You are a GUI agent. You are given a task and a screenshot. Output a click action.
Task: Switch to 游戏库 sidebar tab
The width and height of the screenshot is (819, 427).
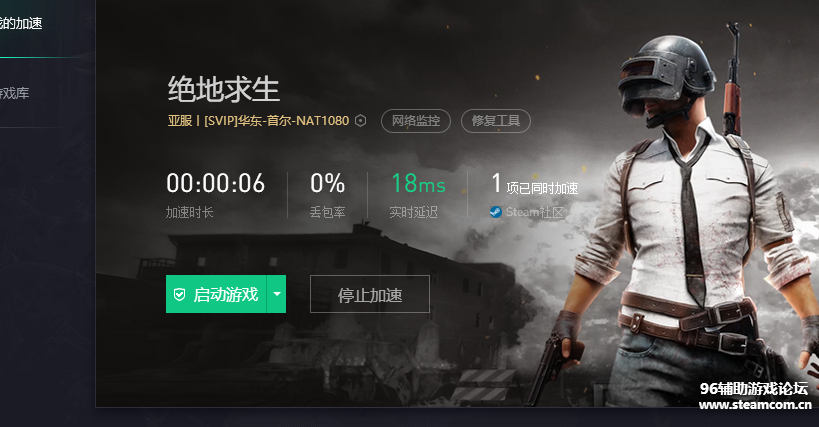(15, 93)
